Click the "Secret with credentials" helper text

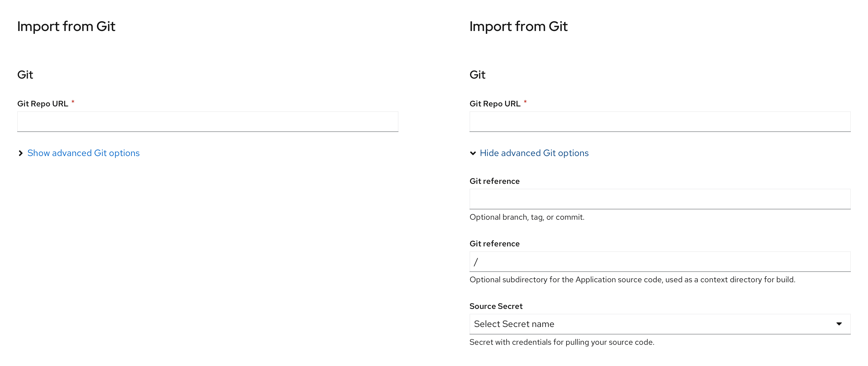click(561, 342)
